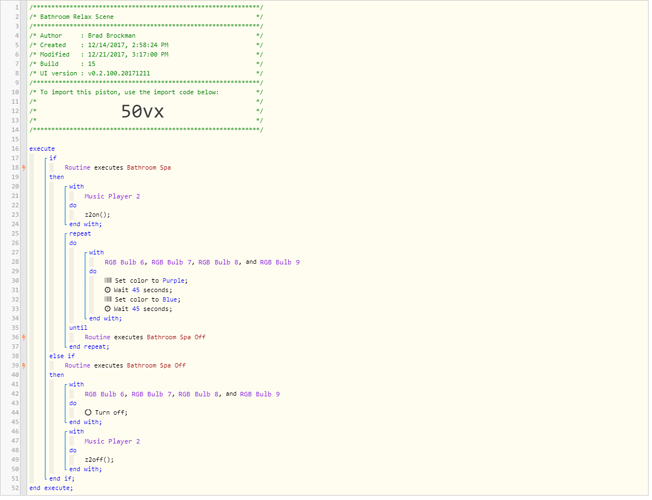Click the Build 15 comment line

click(146, 64)
